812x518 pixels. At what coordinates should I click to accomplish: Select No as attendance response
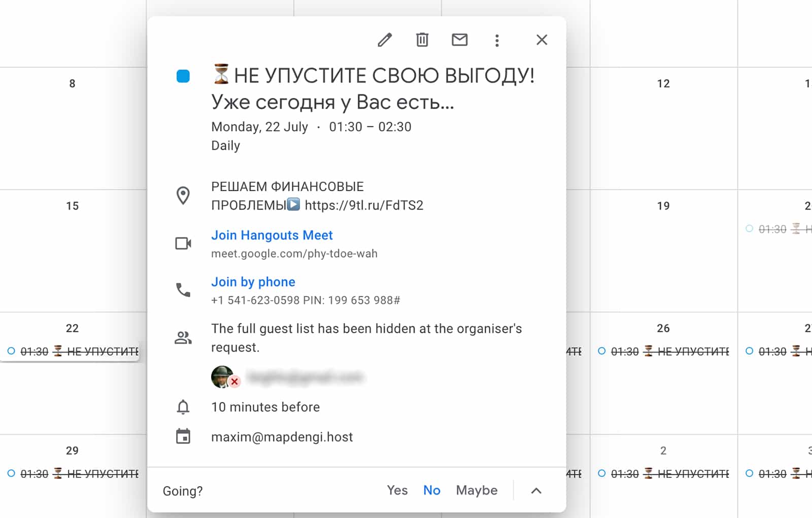click(x=431, y=490)
